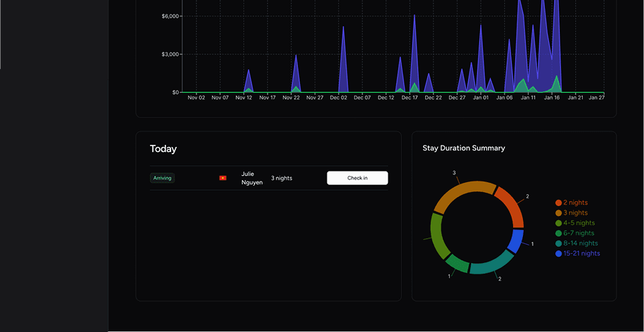Click the Today section heading
The height and width of the screenshot is (332, 644).
[163, 149]
